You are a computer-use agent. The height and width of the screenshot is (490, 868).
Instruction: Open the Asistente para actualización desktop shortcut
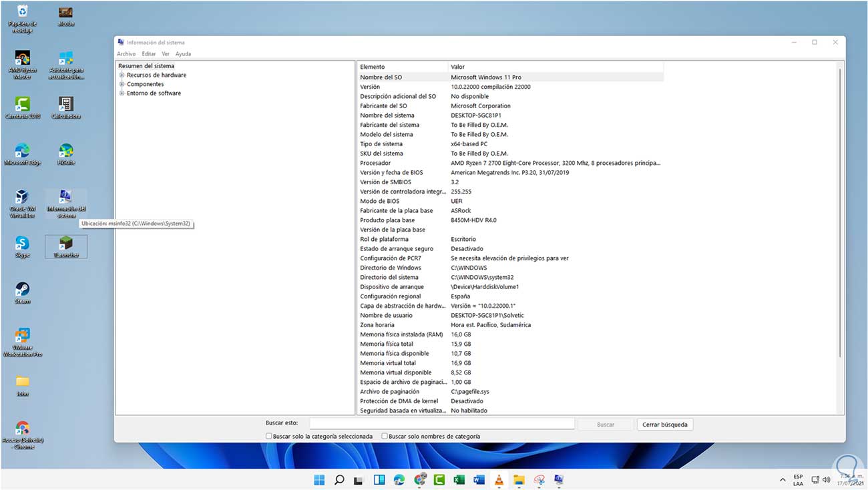click(66, 65)
